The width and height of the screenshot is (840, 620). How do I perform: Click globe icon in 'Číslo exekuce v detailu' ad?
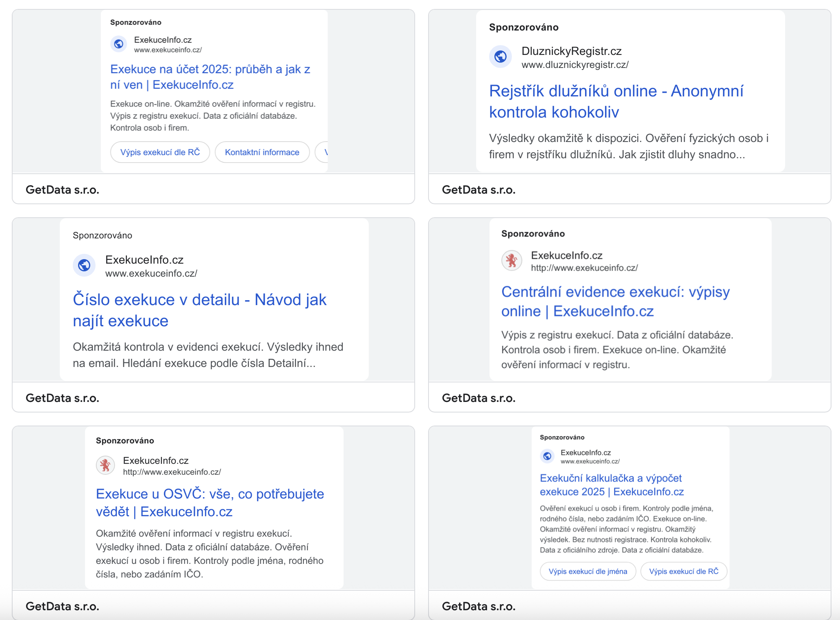(x=84, y=265)
